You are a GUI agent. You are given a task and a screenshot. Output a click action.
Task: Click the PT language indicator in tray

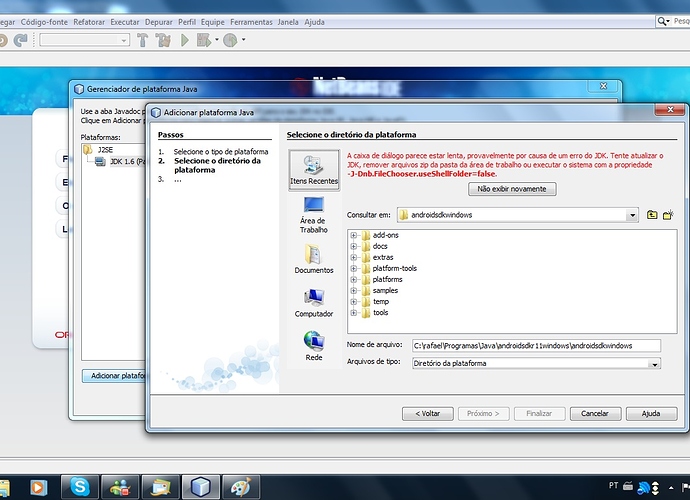613,485
